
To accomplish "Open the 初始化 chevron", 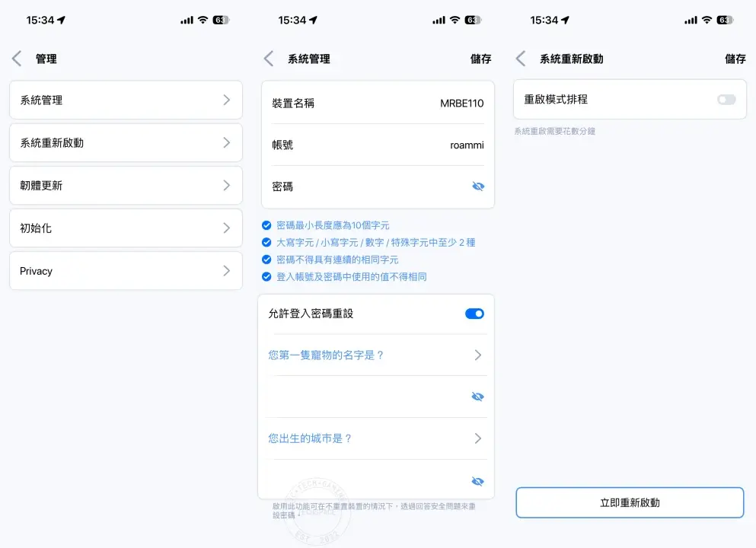I will pyautogui.click(x=226, y=228).
